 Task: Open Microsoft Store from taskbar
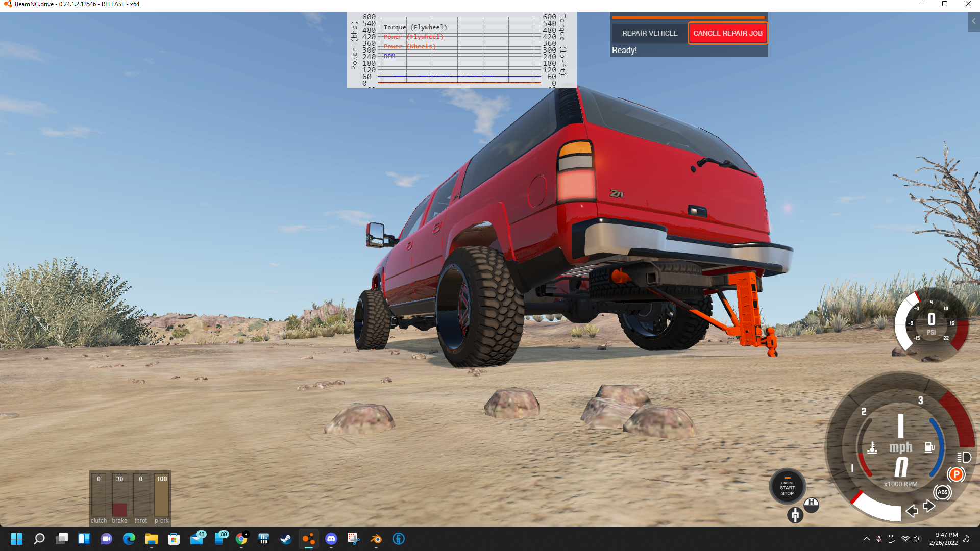(x=174, y=539)
